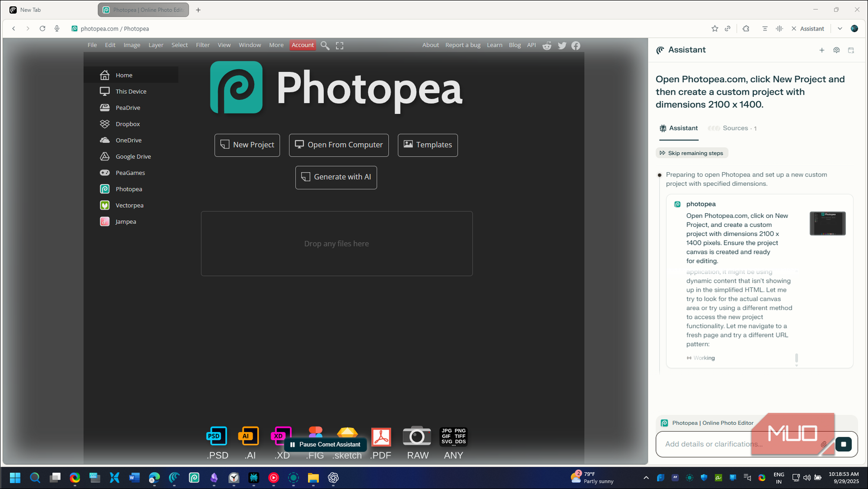Click the search magnifier icon in Photopea menu

[x=325, y=46]
